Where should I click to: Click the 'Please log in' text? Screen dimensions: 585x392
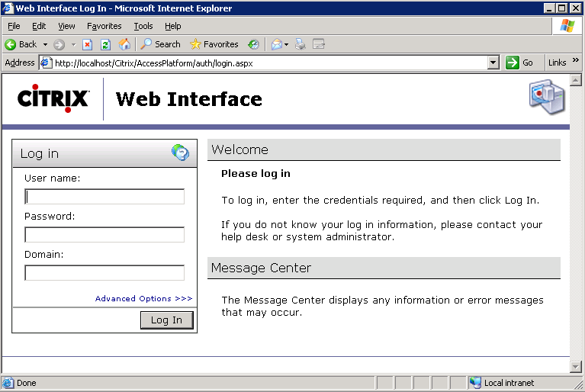click(256, 173)
